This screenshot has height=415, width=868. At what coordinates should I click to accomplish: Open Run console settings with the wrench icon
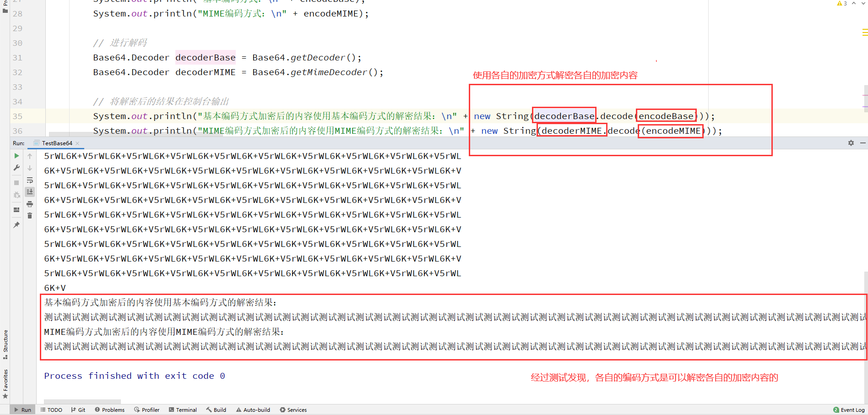tap(16, 168)
